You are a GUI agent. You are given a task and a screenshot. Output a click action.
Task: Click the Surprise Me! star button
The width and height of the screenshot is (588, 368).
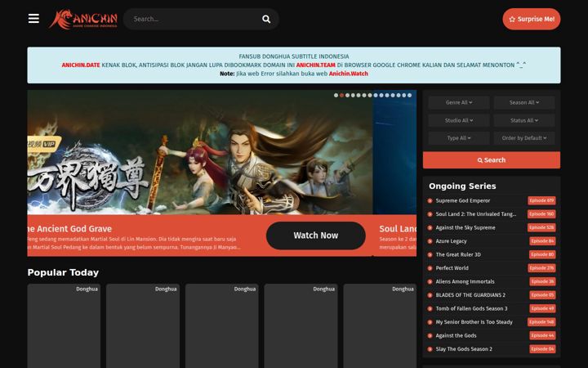point(532,19)
